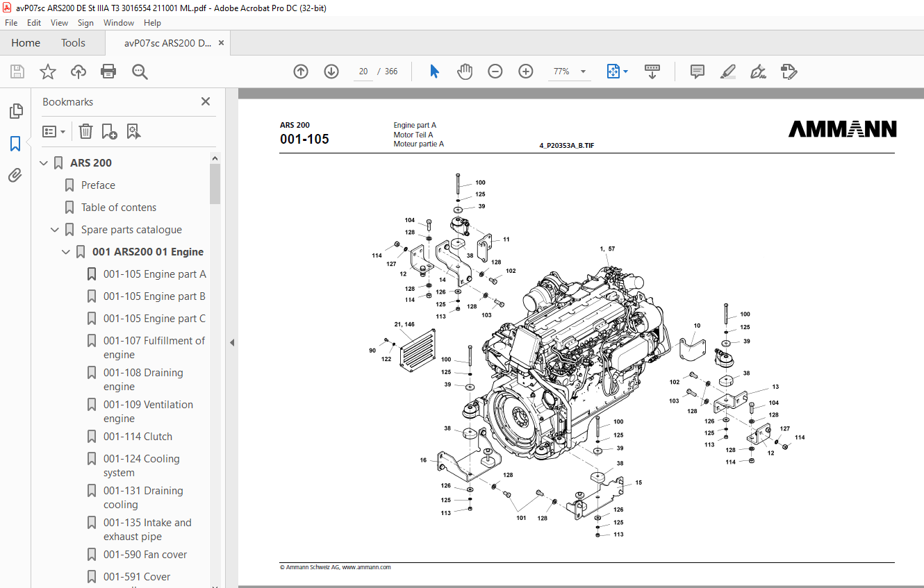Enable the scrolling mode keyboard icon
The image size is (924, 588).
click(x=652, y=72)
